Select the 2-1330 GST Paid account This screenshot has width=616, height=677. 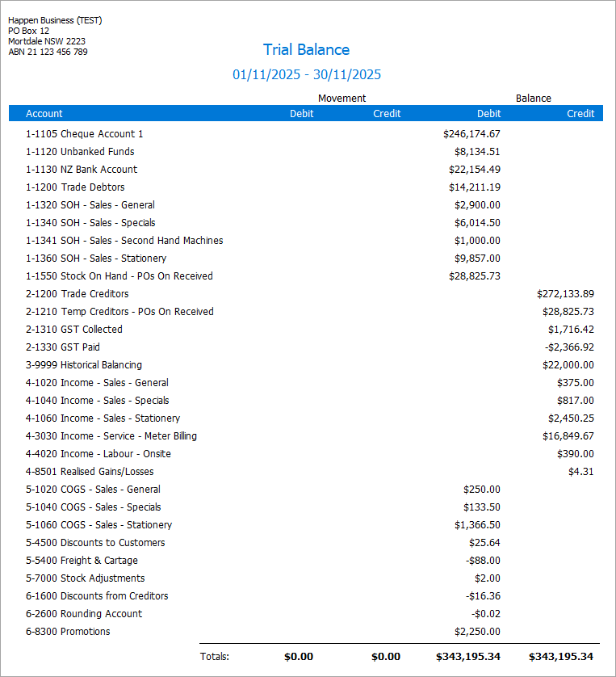62,347
